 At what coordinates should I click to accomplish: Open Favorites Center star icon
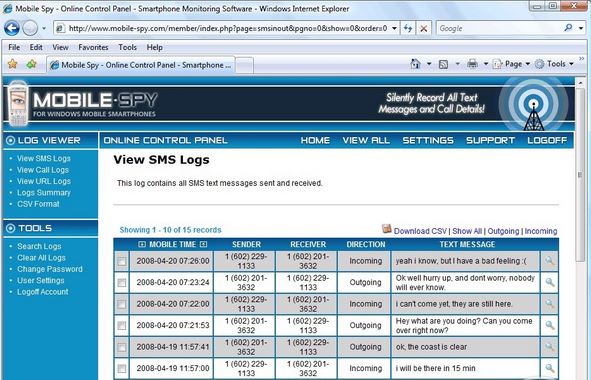[12, 64]
